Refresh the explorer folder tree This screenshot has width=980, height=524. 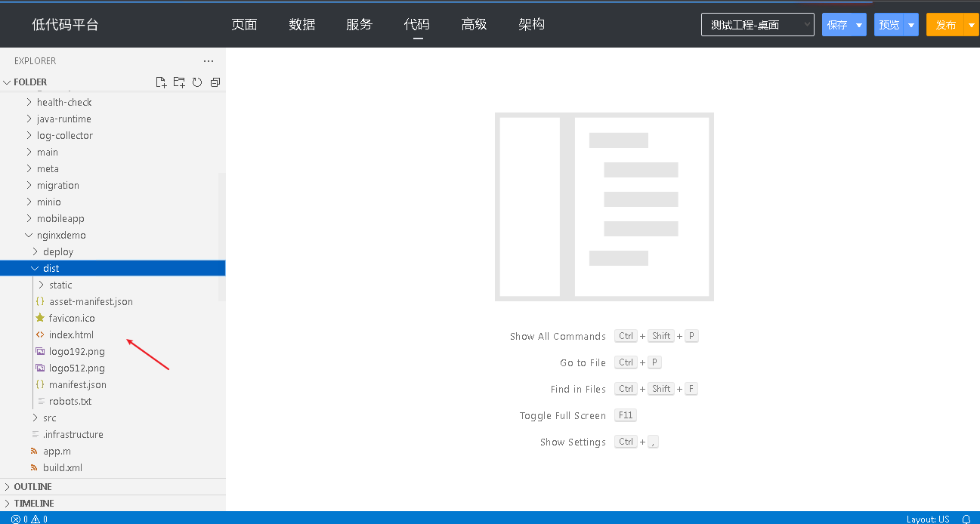click(x=197, y=82)
